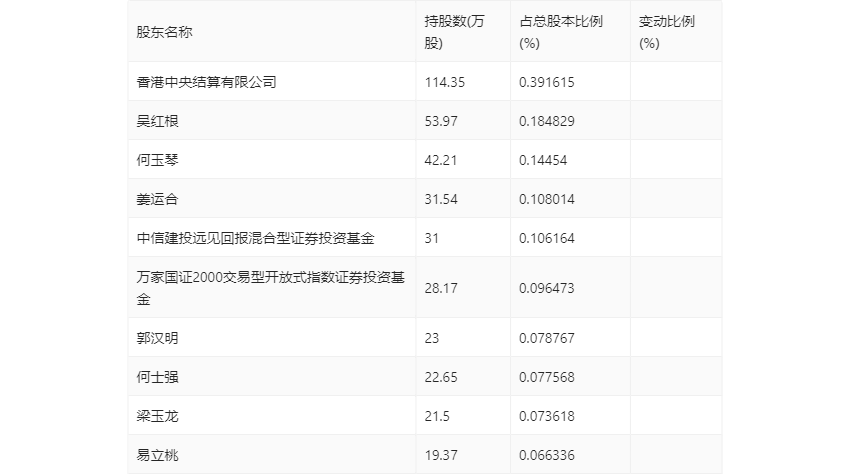Click the 持股数(万股) column header
The width and height of the screenshot is (850, 474).
click(454, 32)
